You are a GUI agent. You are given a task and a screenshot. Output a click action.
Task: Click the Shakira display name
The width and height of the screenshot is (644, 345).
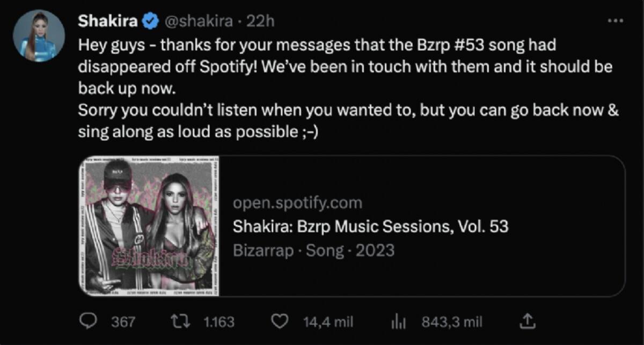coord(108,21)
